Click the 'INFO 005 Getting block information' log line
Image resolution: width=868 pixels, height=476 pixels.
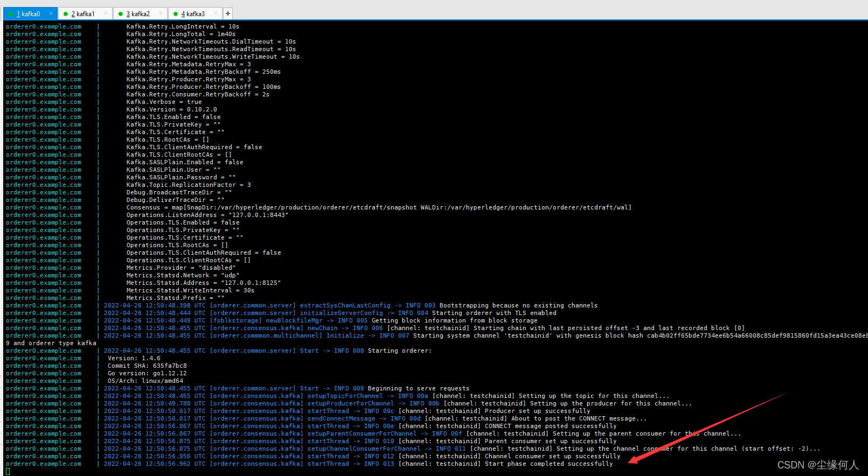coord(321,320)
